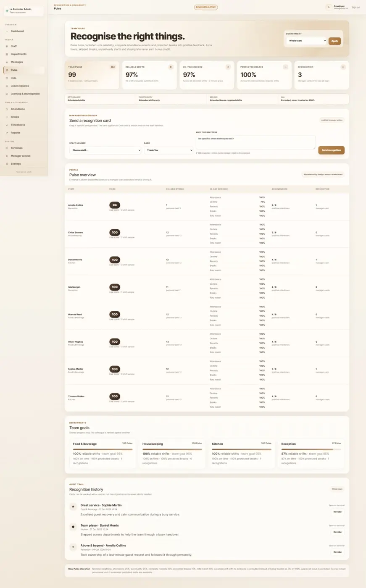Click the Attendance clock icon in sidebar
Viewport: 366px width, 588px height.
click(x=7, y=109)
